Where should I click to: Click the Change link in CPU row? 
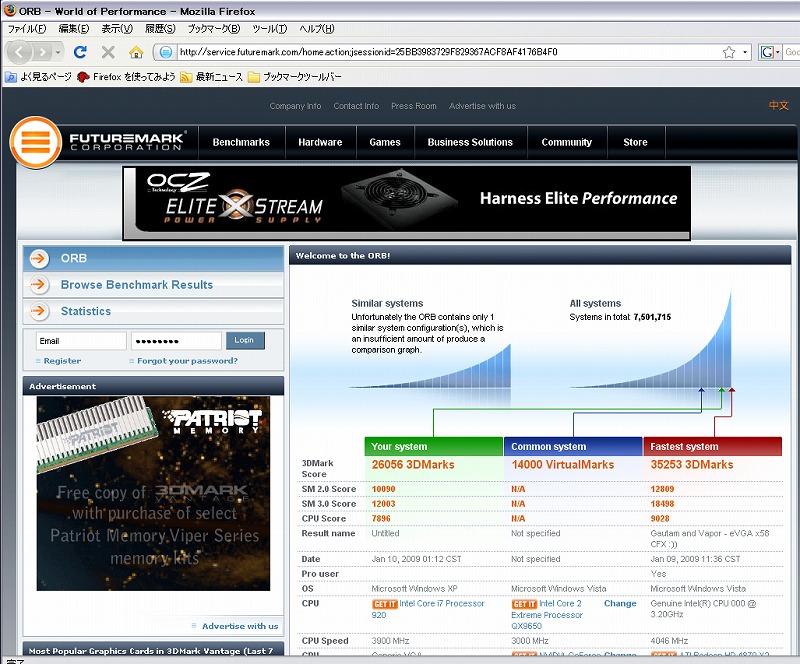[620, 604]
